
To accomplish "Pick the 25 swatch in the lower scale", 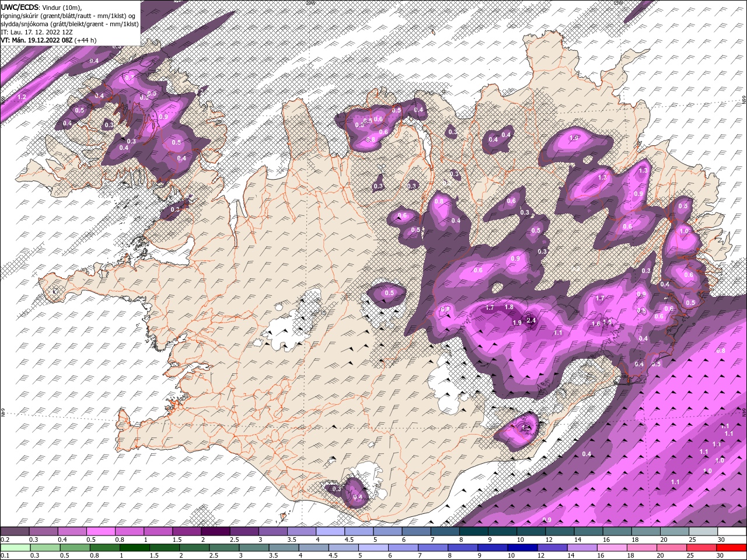I will (702, 548).
